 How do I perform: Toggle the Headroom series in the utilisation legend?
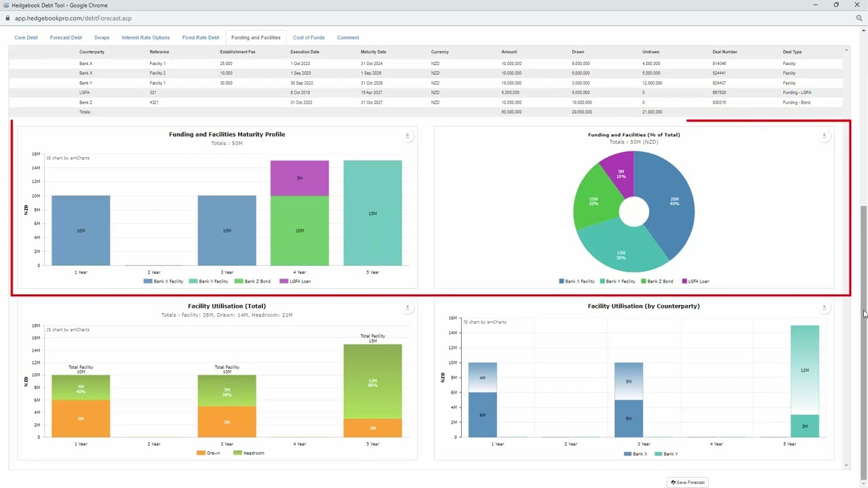coord(249,453)
